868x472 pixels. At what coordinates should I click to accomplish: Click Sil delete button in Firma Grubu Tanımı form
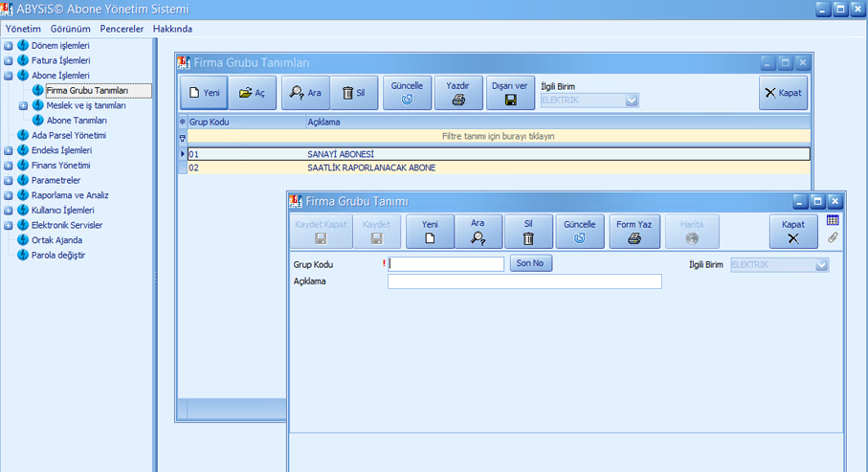click(x=528, y=231)
